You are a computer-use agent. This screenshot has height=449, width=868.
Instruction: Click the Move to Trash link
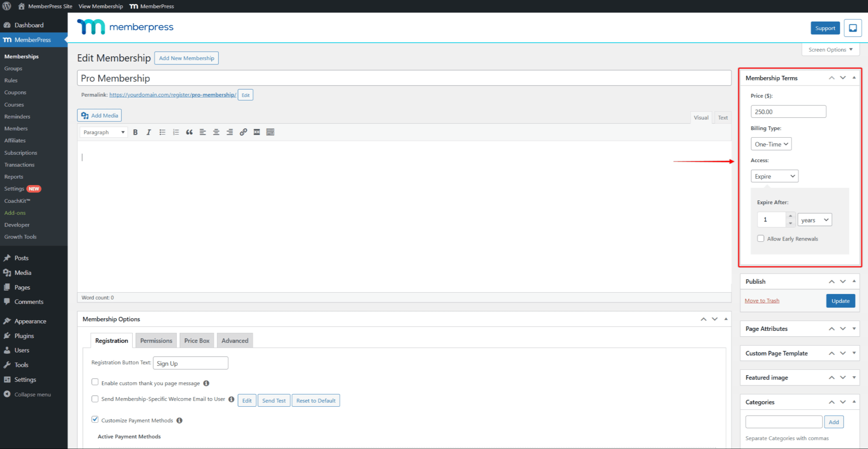762,301
